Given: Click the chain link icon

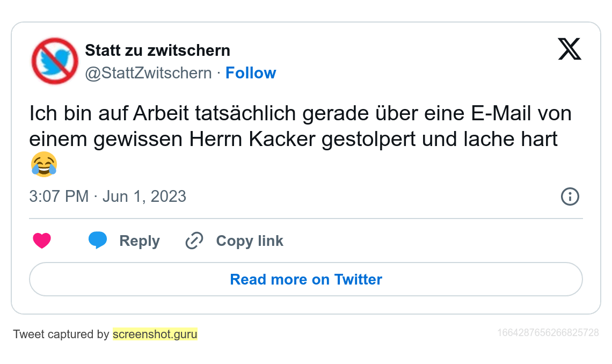Looking at the screenshot, I should (194, 241).
